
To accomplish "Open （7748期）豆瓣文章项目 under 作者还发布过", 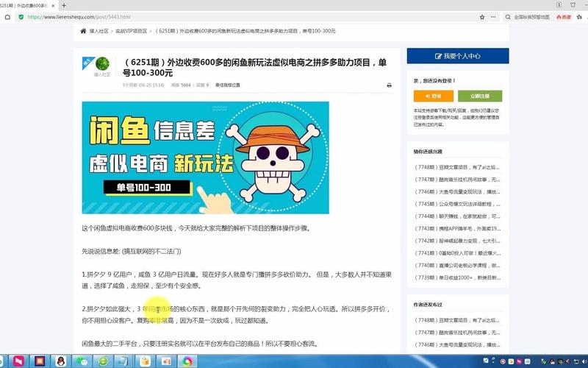I will tap(456, 320).
